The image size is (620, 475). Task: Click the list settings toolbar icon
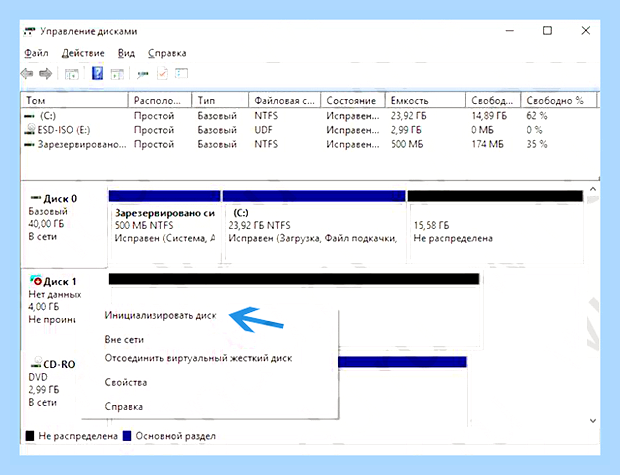[181, 73]
